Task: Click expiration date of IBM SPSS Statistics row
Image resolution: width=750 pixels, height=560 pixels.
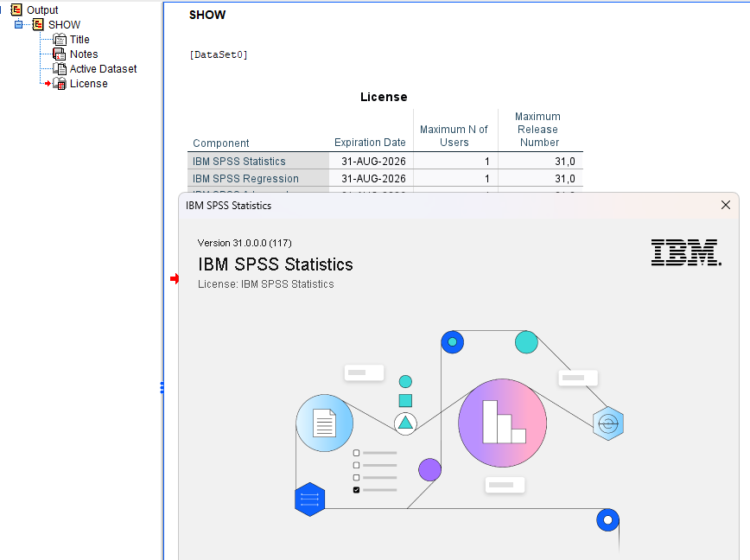Action: tap(373, 161)
